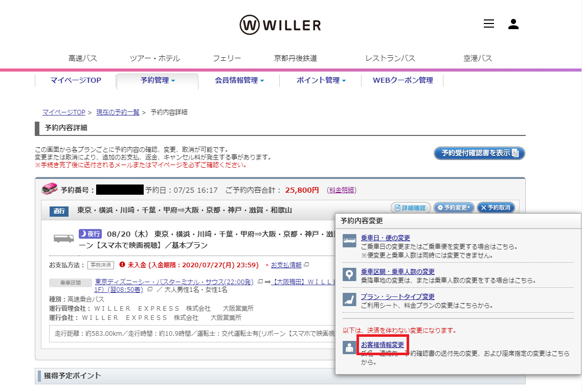Open the お客様情報変更 link

tap(383, 345)
